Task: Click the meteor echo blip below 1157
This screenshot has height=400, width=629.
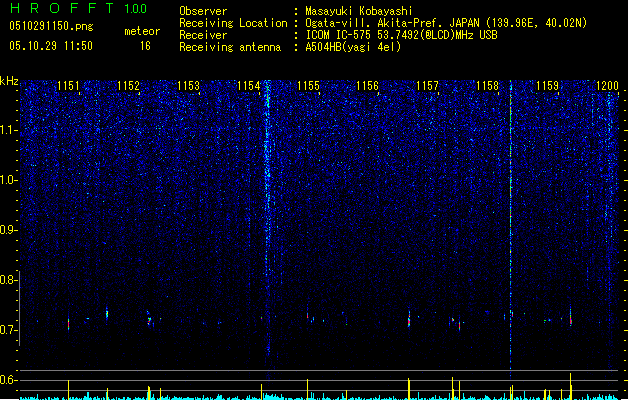Action: click(409, 320)
